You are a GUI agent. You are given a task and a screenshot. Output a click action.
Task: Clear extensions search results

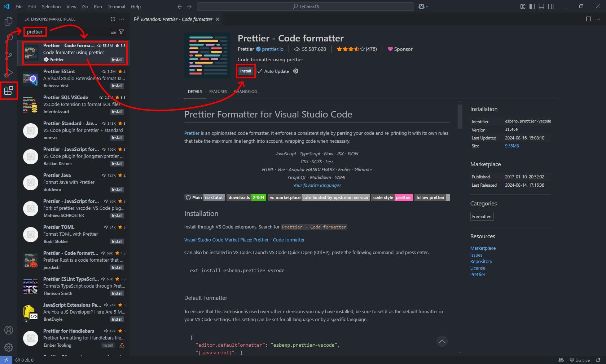(113, 32)
